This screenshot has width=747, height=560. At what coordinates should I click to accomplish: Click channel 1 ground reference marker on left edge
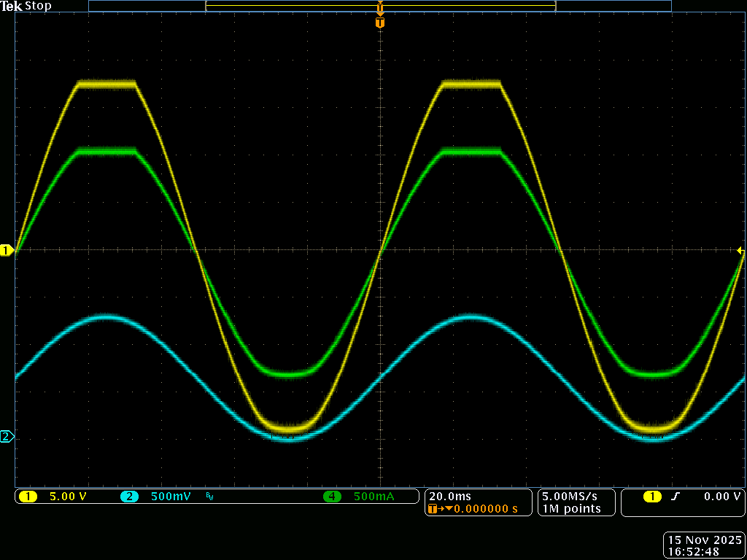[x=7, y=251]
